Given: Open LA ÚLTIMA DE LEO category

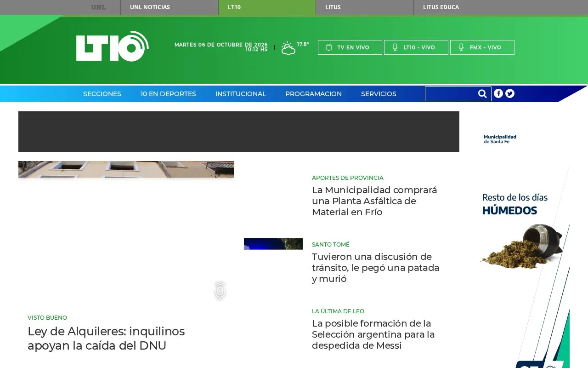Looking at the screenshot, I should [338, 311].
